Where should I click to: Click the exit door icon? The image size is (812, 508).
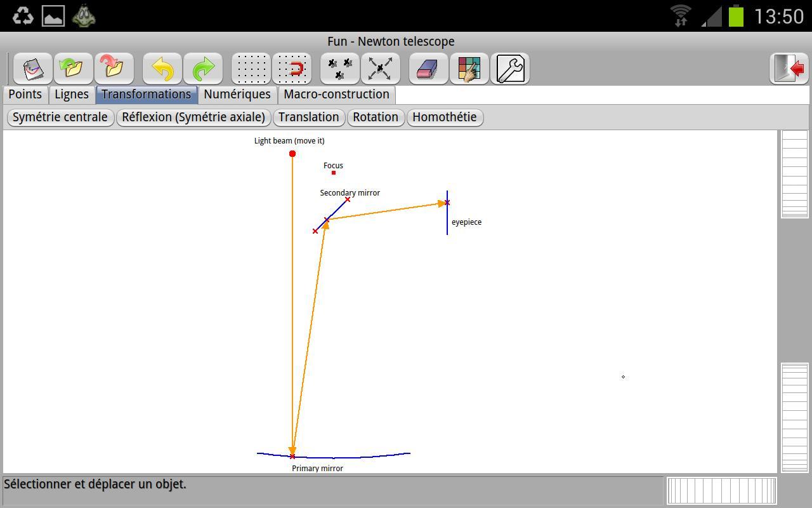point(789,69)
